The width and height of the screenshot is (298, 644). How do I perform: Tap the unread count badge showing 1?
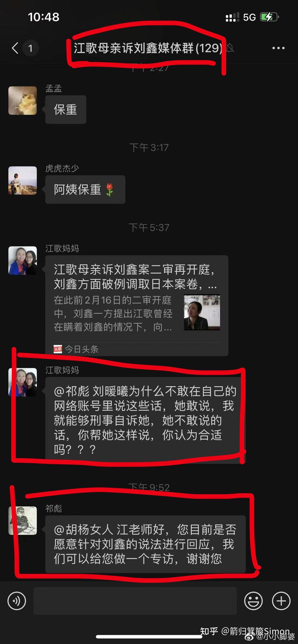[x=30, y=48]
